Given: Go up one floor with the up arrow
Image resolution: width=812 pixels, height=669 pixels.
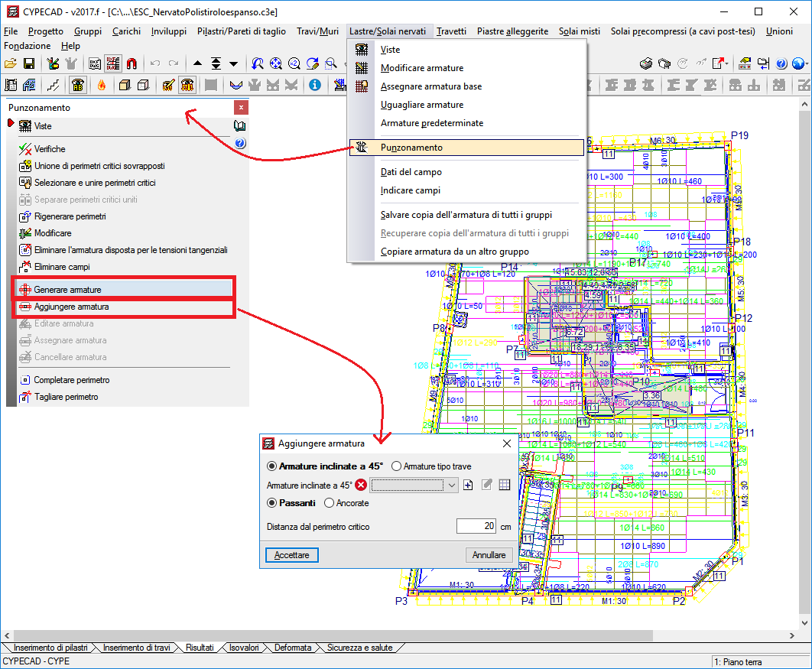Looking at the screenshot, I should tap(197, 63).
